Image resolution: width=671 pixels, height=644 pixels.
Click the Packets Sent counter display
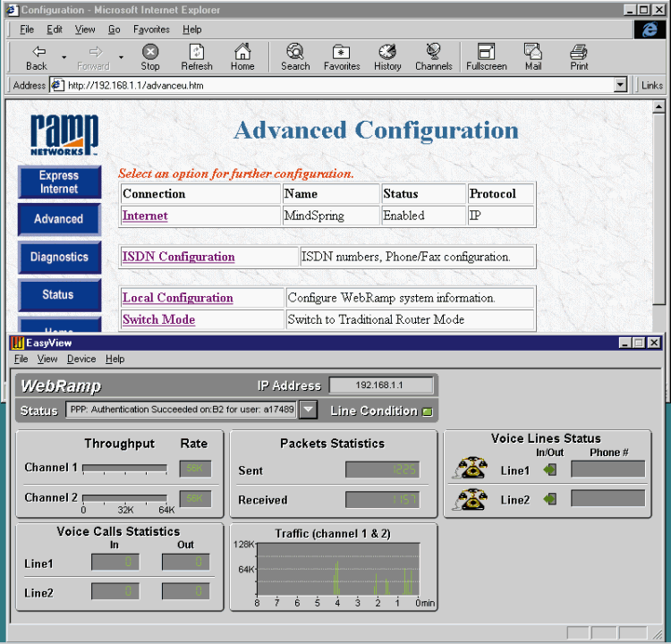point(382,470)
